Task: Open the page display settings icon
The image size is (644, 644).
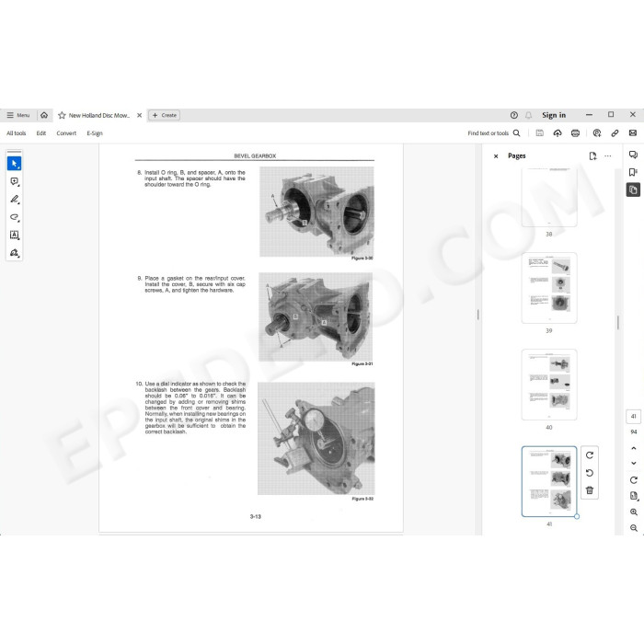Action: [634, 496]
